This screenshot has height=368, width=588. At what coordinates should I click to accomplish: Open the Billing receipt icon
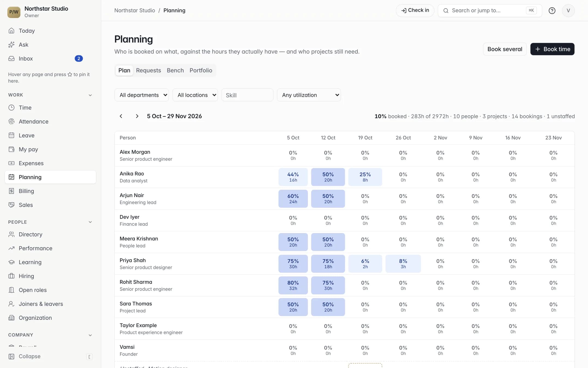pos(11,191)
